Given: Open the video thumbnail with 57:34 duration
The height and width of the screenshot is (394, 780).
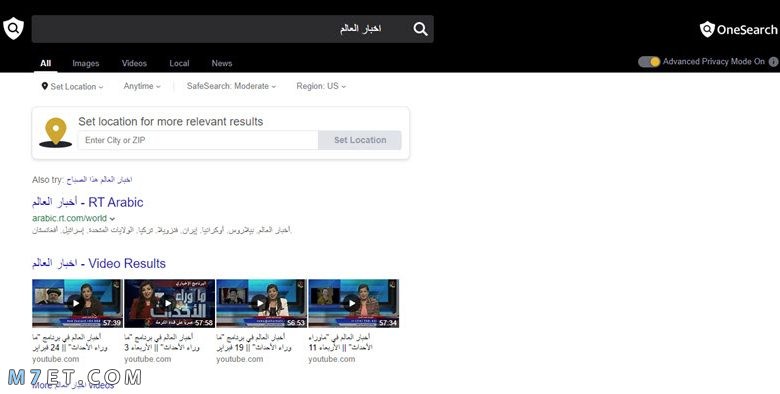Looking at the screenshot, I should pos(353,303).
